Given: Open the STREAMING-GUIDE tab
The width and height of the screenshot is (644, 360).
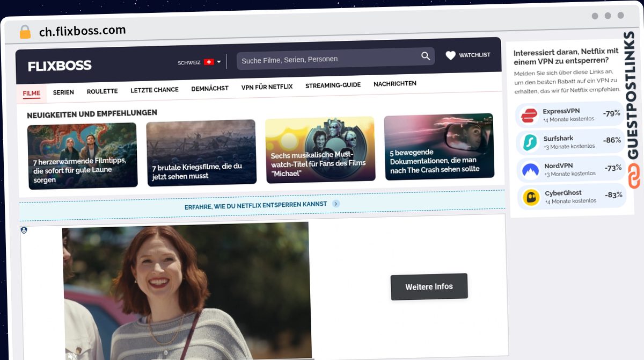Looking at the screenshot, I should [x=333, y=85].
